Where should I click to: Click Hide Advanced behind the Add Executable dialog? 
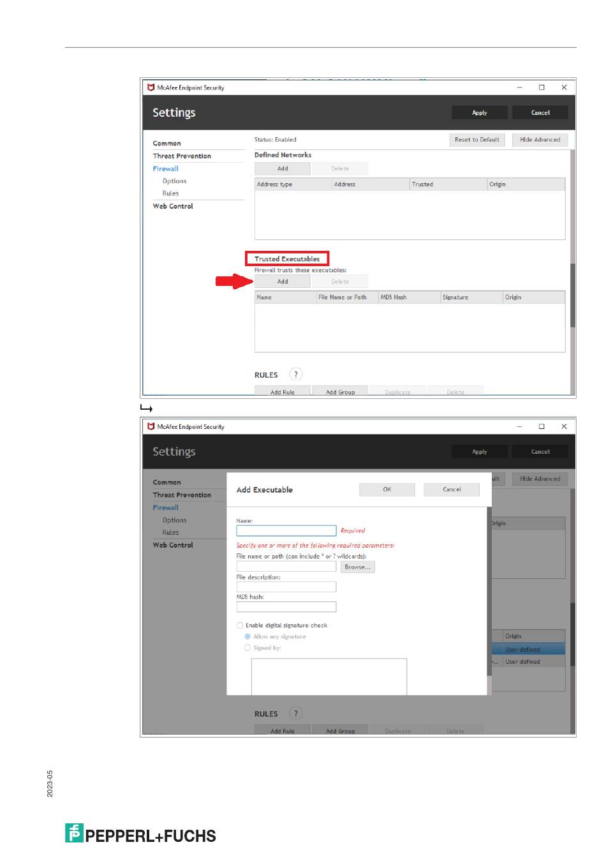point(540,479)
